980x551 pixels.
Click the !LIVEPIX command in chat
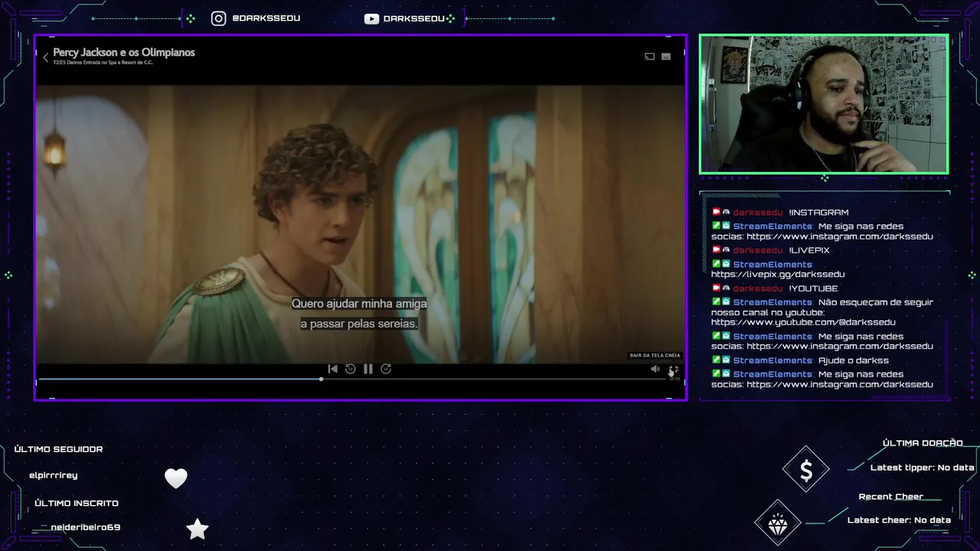(809, 250)
